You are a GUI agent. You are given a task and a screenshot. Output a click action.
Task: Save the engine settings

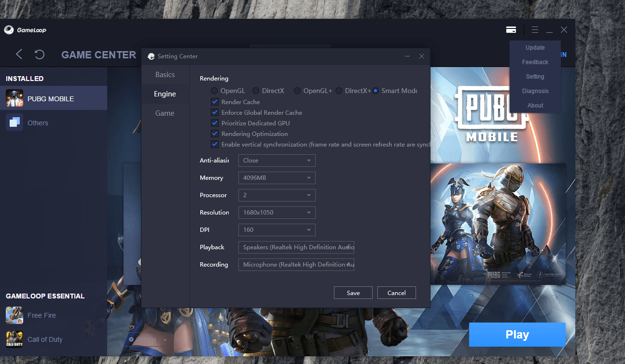tap(353, 293)
